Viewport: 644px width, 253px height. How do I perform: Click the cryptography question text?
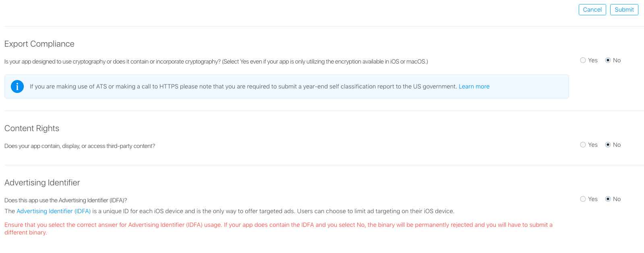216,62
